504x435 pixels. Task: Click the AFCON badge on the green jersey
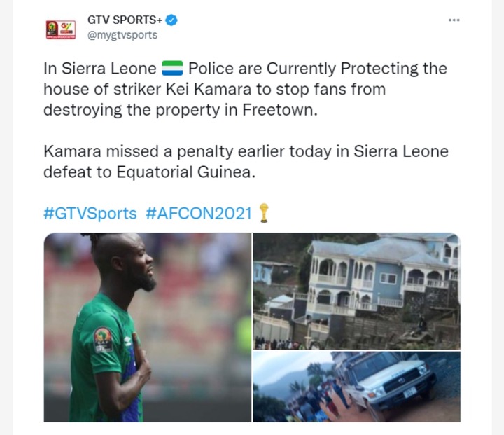coord(103,340)
